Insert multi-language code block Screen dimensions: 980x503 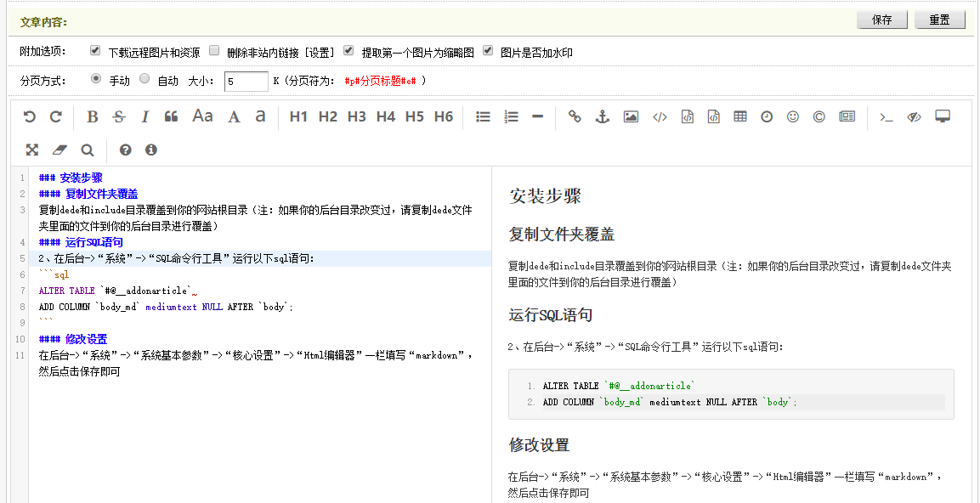coord(714,116)
